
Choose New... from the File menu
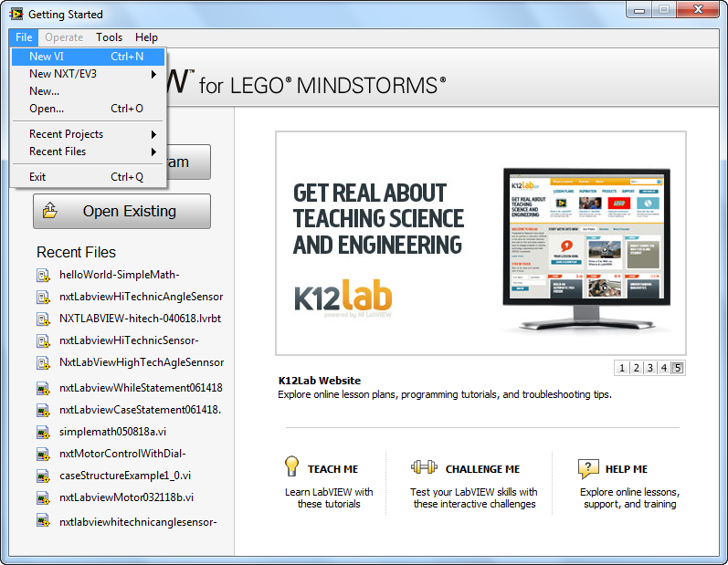(x=88, y=91)
